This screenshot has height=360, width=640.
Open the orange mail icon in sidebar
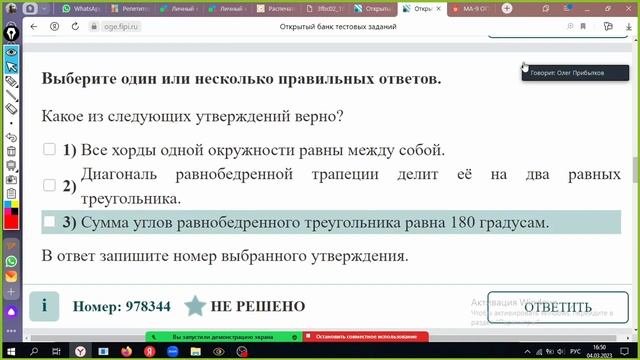[x=11, y=276]
